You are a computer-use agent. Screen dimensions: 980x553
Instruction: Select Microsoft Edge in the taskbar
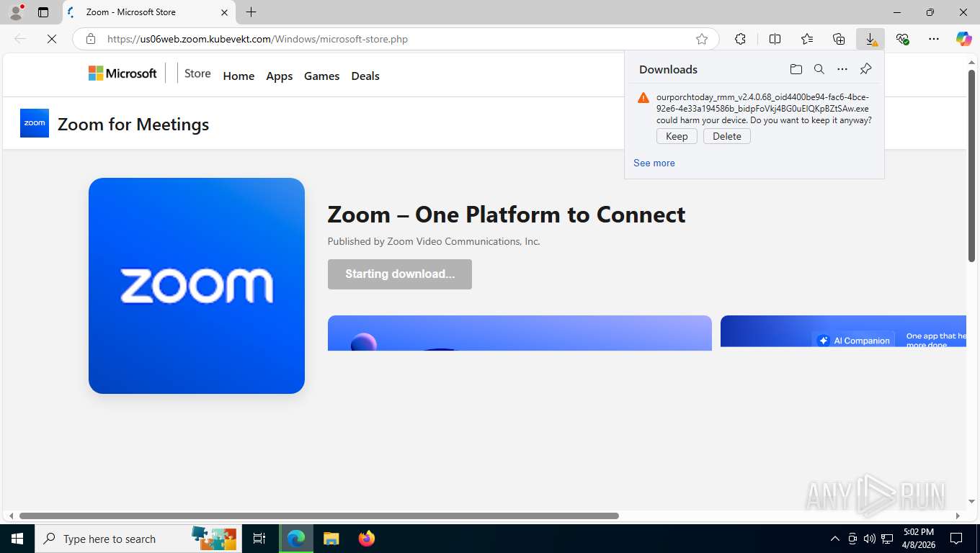tap(295, 539)
